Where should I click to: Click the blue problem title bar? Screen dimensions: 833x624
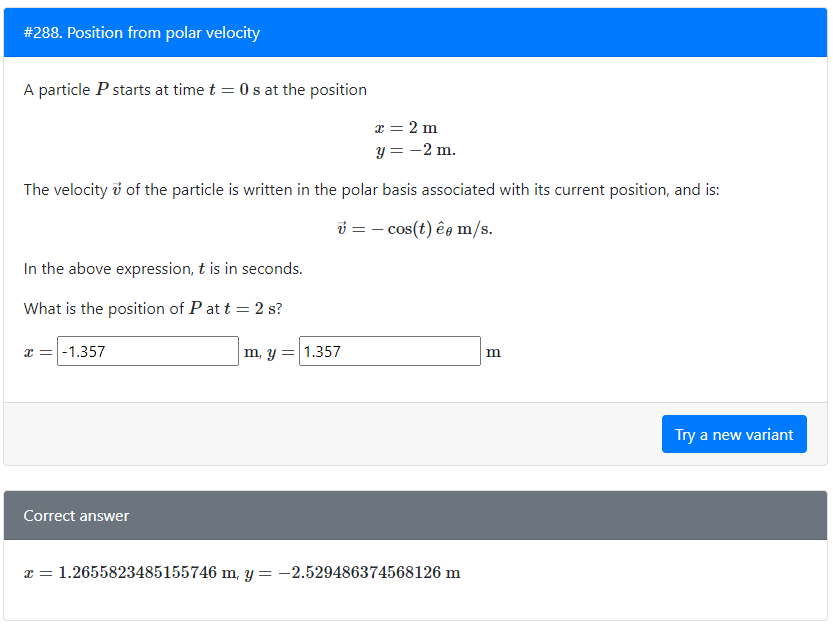coord(416,32)
